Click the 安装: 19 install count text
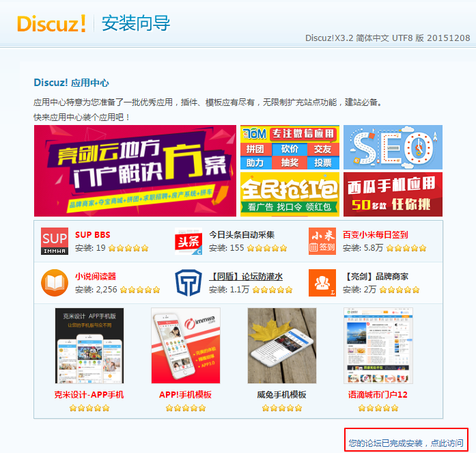Viewport: 476px width, 453px height. point(90,248)
